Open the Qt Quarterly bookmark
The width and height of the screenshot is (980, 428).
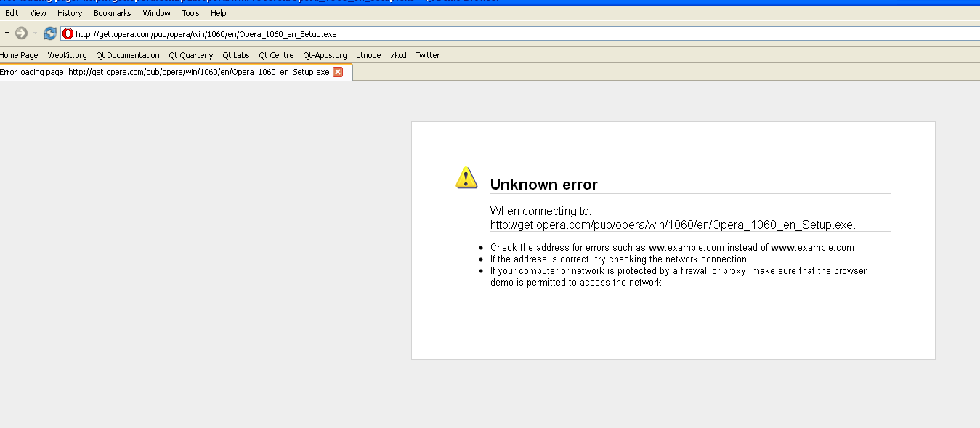191,55
